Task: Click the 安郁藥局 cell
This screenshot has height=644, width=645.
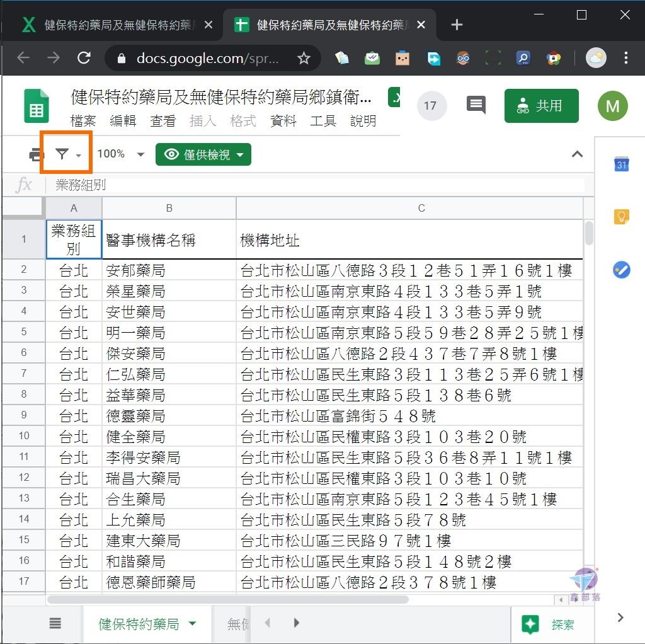Action: pyautogui.click(x=169, y=270)
